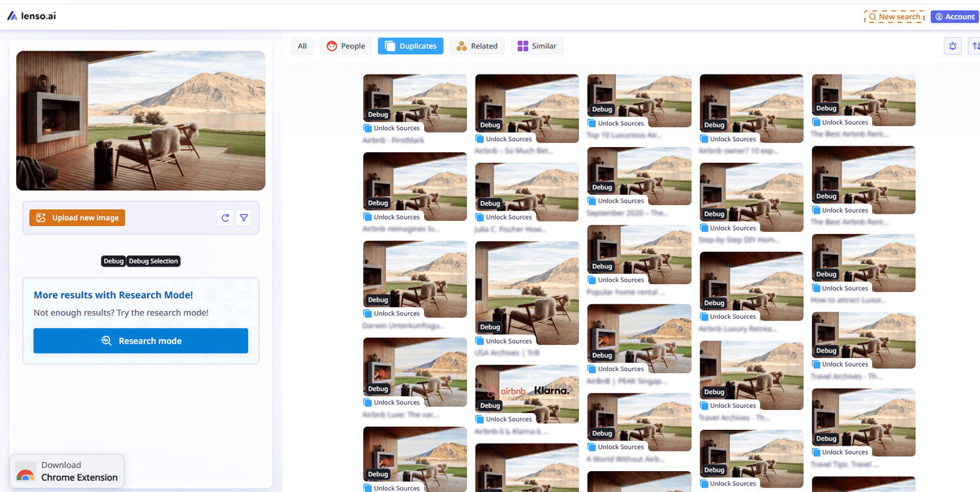This screenshot has height=492, width=980.
Task: Open the filter options funnel icon
Action: pos(244,217)
